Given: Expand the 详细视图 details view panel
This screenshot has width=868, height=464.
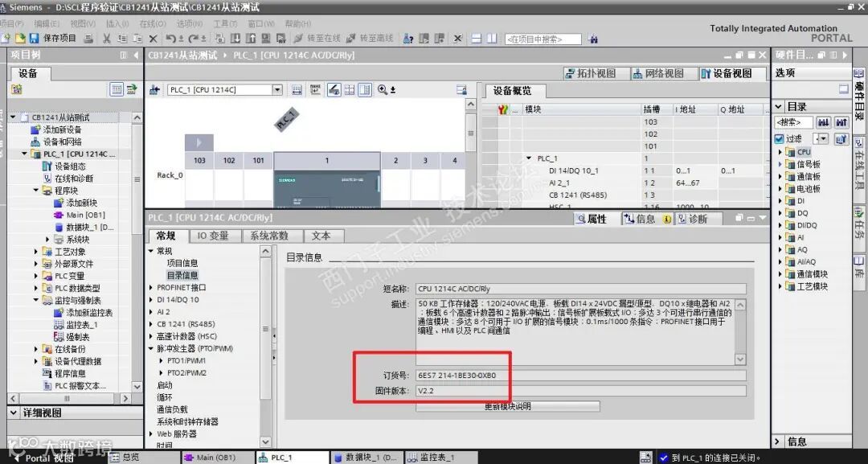Looking at the screenshot, I should [x=14, y=413].
